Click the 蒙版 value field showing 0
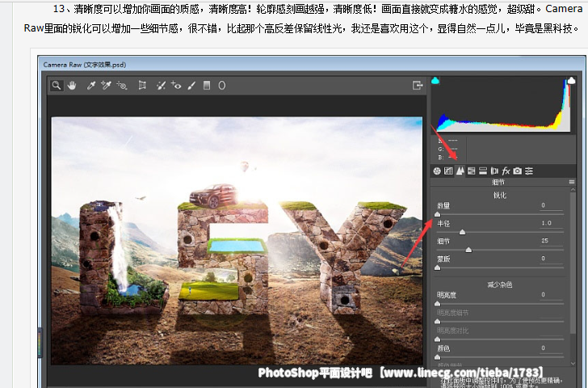Image resolution: width=588 pixels, height=388 pixels. (551, 259)
